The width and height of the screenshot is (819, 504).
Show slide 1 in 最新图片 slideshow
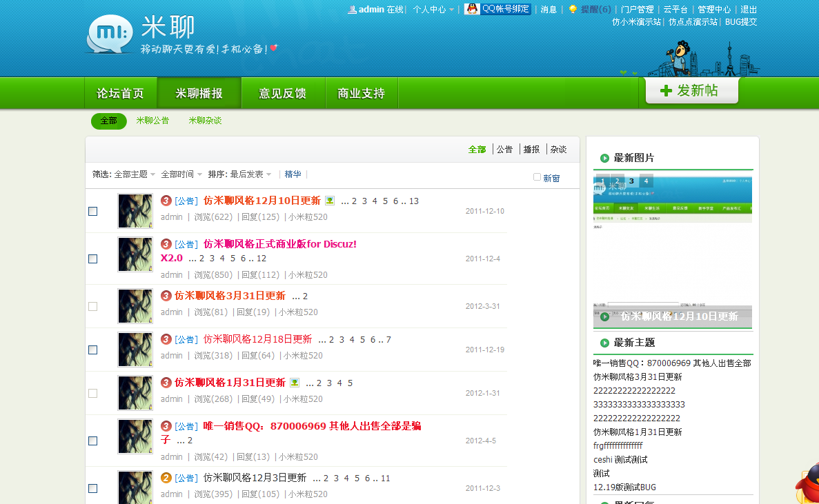(603, 181)
